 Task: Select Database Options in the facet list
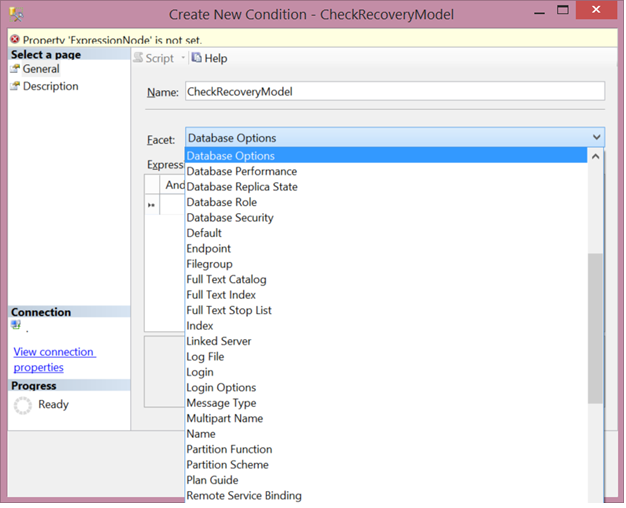tap(386, 156)
